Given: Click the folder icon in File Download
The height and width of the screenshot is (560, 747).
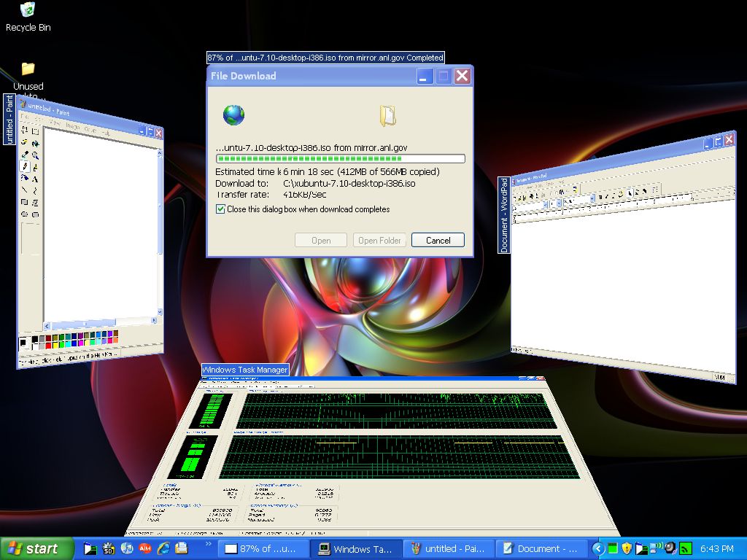Looking at the screenshot, I should click(388, 116).
